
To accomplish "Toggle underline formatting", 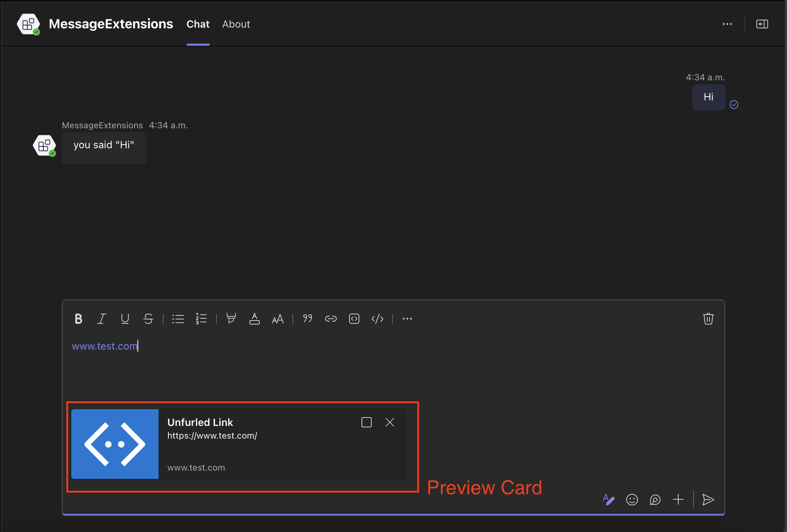I will [x=125, y=319].
